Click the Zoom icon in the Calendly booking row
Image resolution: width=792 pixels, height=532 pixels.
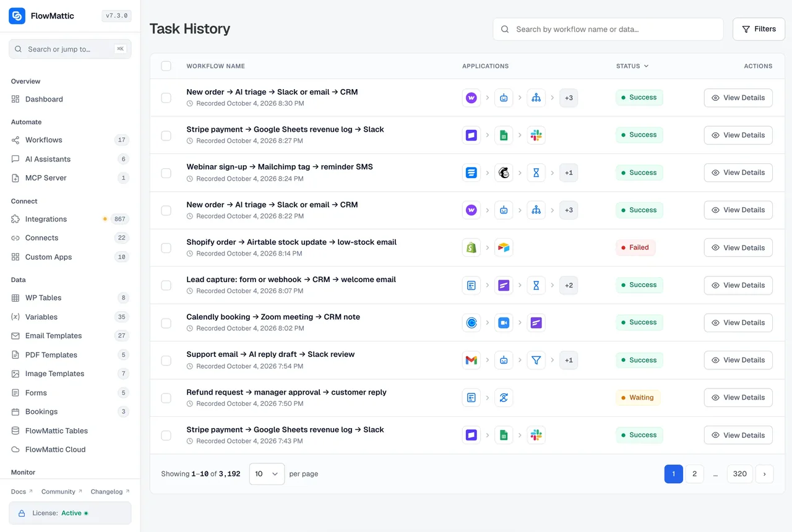click(x=504, y=322)
